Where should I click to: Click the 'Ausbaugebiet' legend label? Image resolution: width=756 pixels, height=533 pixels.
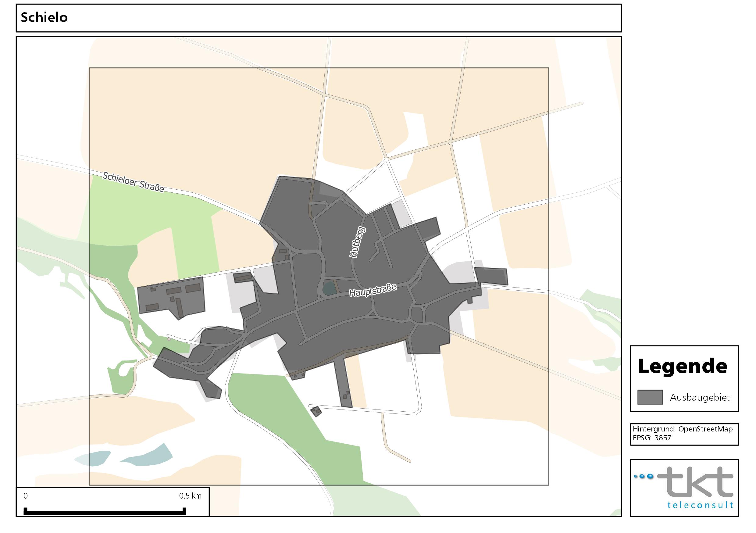pos(700,397)
